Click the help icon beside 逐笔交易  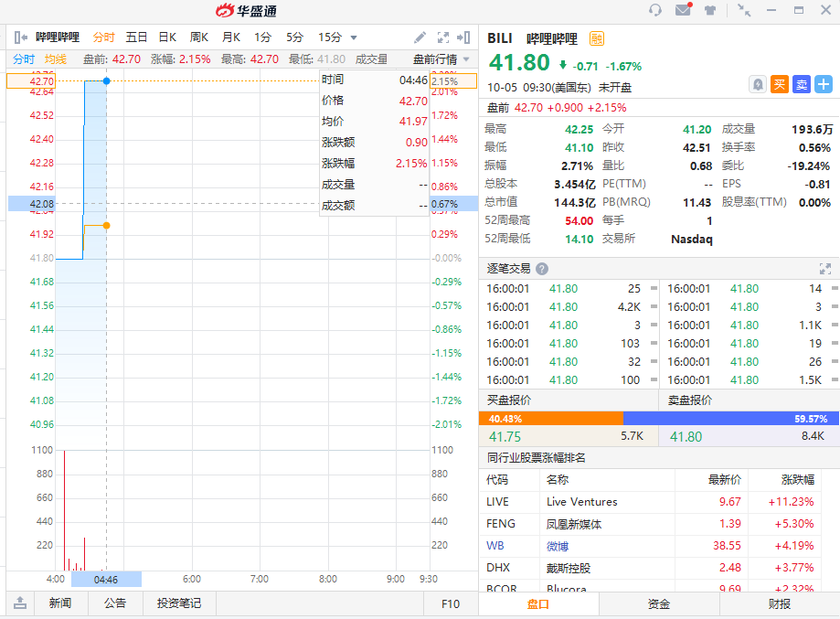[x=542, y=269]
